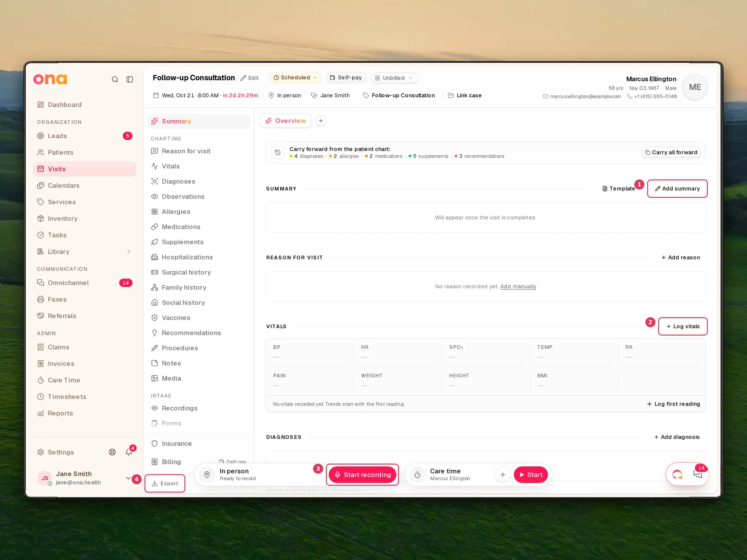Open Medications in the charting list

pos(199,227)
